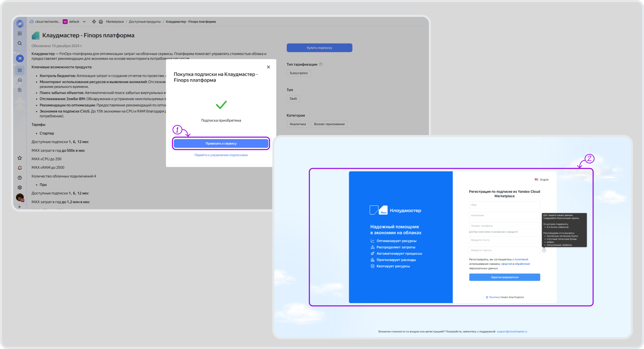Screen dimensions: 644x349
Task: Open settings gear in sidebar
Action: tap(20, 187)
